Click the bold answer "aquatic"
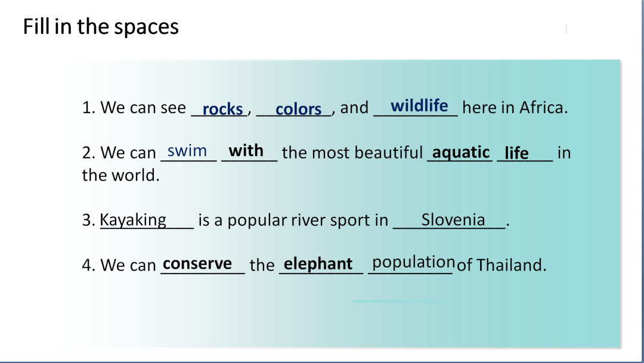 [x=461, y=153]
